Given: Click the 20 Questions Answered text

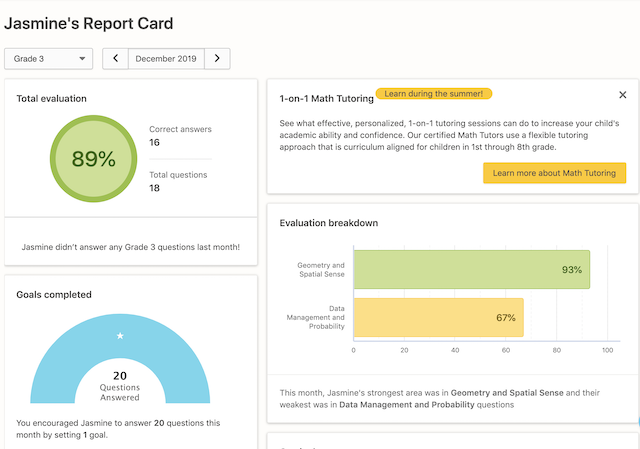Looking at the screenshot, I should click(120, 382).
